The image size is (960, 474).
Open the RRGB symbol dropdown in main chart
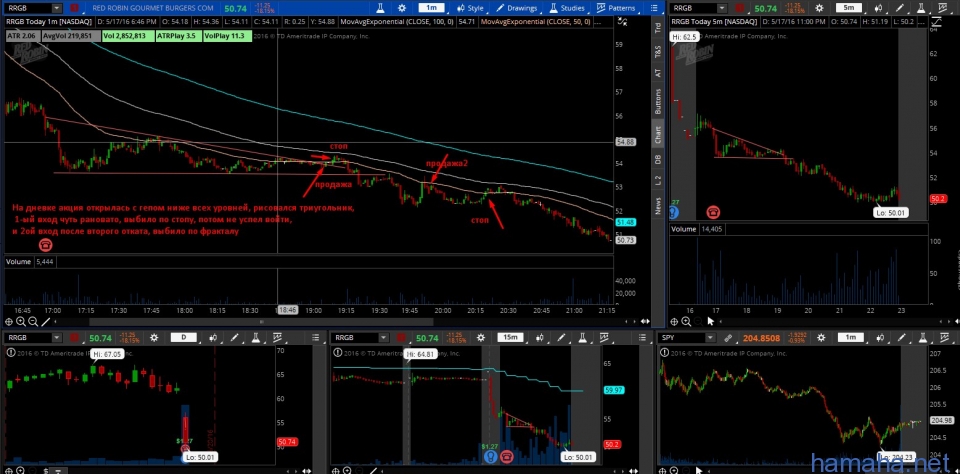coord(57,8)
